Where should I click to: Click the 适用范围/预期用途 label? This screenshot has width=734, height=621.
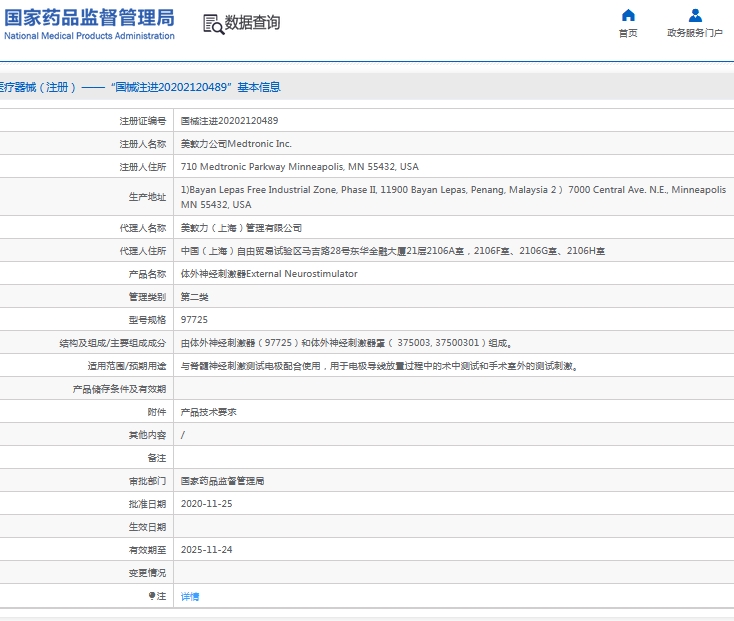click(127, 366)
